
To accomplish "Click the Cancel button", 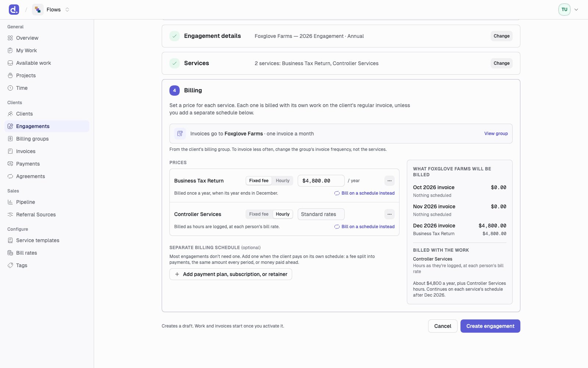I will coord(442,326).
